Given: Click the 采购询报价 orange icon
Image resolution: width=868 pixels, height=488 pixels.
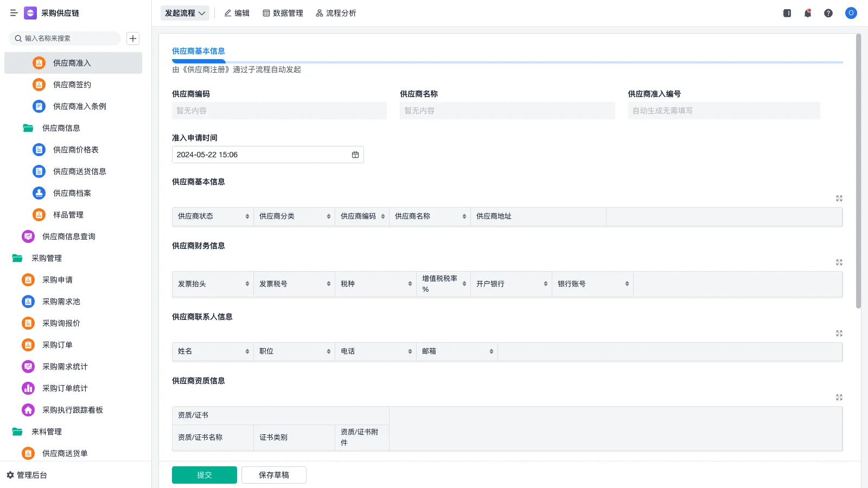Looking at the screenshot, I should pos(28,323).
